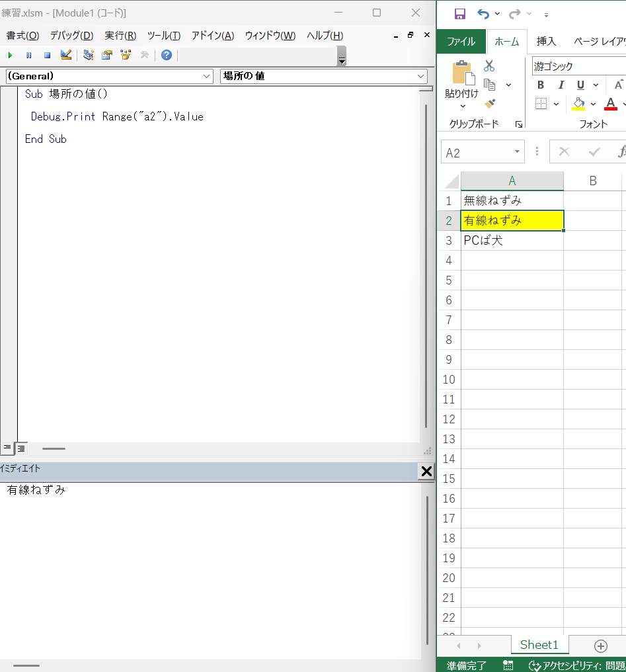The height and width of the screenshot is (672, 626).
Task: Click formula bar Cancel X icon
Action: coord(564,151)
